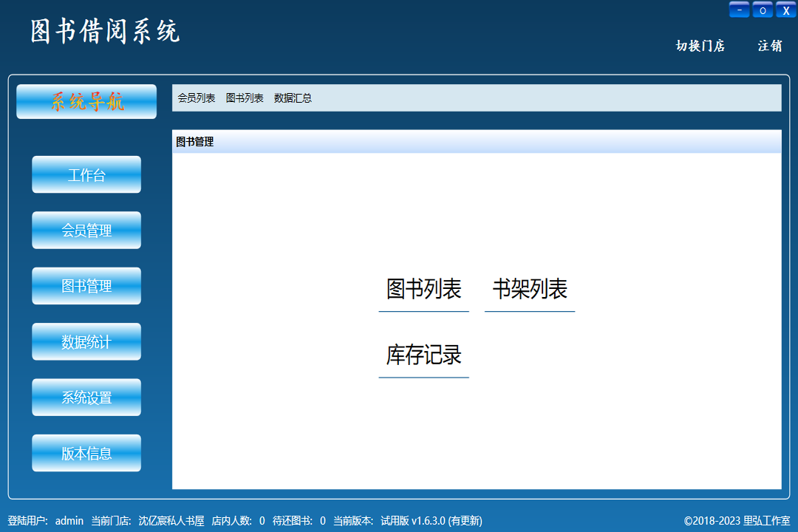Open 系统设置 system settings
The height and width of the screenshot is (532, 798).
pos(86,397)
